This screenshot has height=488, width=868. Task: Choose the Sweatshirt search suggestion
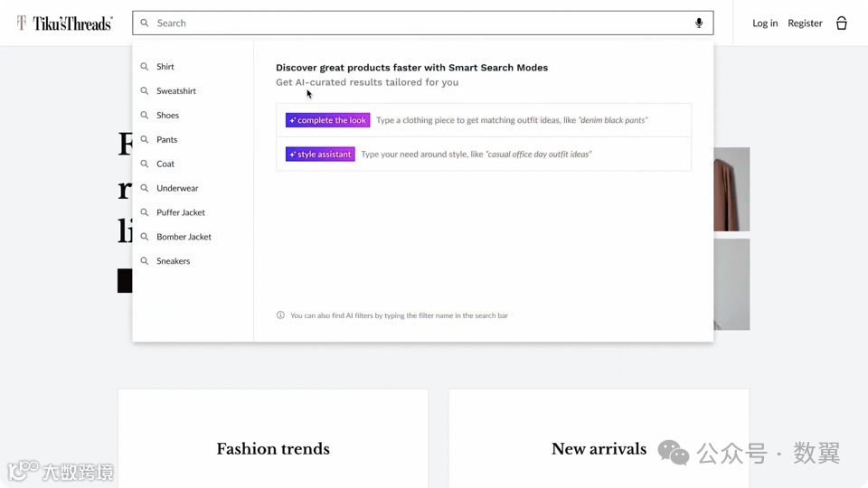pyautogui.click(x=176, y=91)
